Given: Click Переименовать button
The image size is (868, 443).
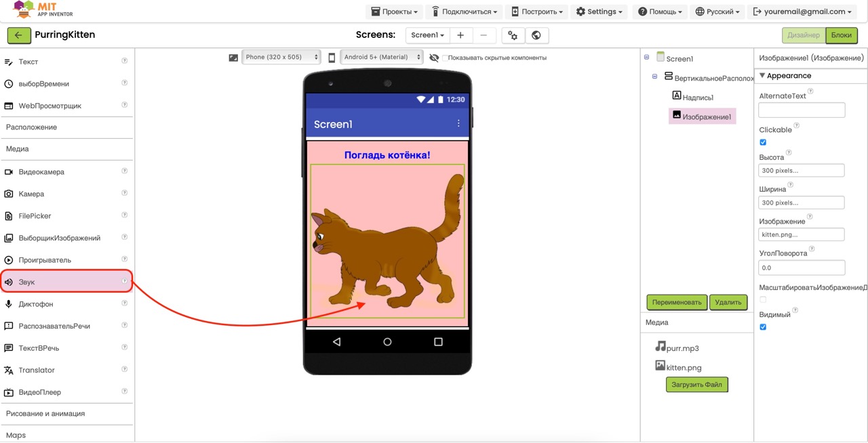Looking at the screenshot, I should point(677,302).
